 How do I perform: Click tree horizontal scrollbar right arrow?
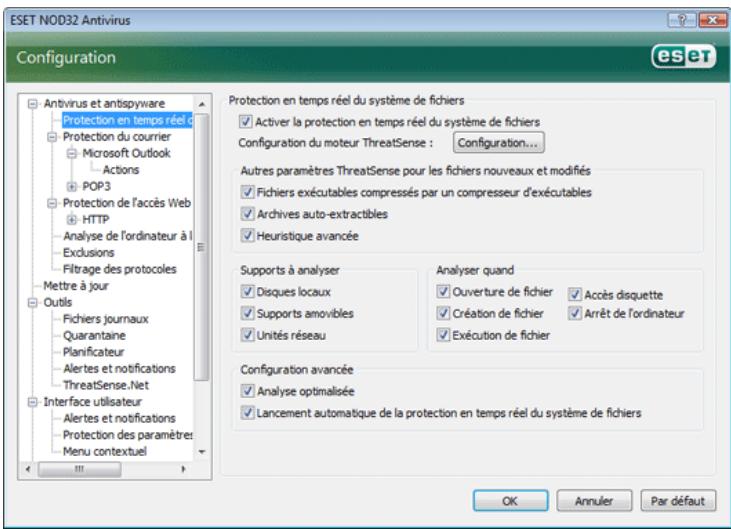(x=184, y=469)
